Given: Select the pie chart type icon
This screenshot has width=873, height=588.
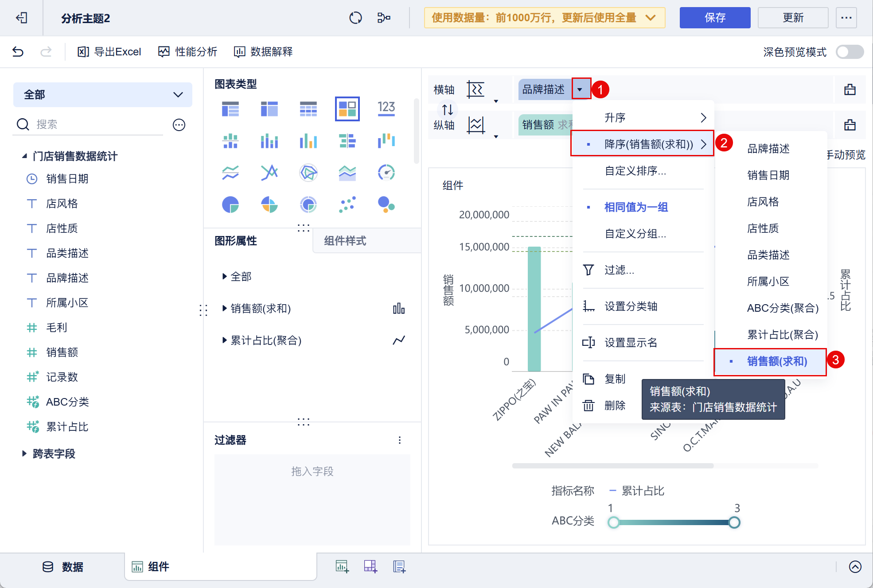Looking at the screenshot, I should [x=230, y=205].
